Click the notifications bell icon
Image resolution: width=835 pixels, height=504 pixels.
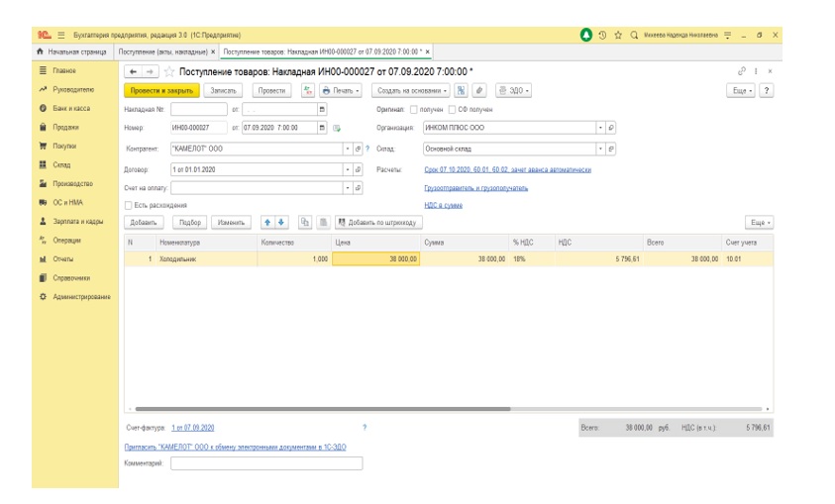click(x=586, y=35)
